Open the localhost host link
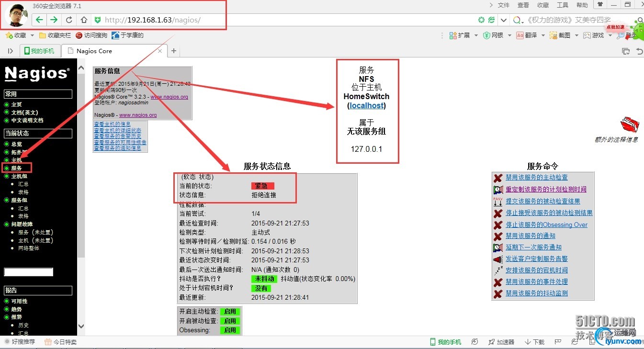The height and width of the screenshot is (349, 644). (367, 105)
